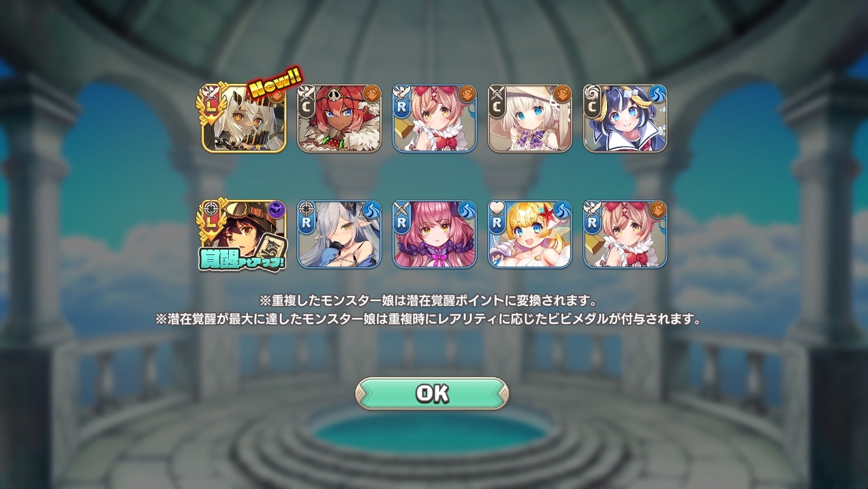Select the dark blue-haired sailor girl card
The width and height of the screenshot is (868, 489).
click(x=625, y=118)
